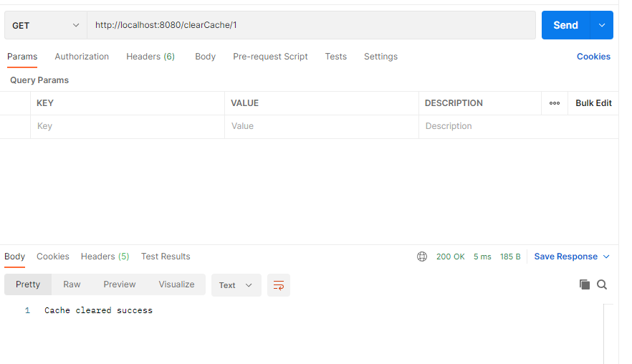
Task: Switch to the Visualize response view
Action: 176,284
